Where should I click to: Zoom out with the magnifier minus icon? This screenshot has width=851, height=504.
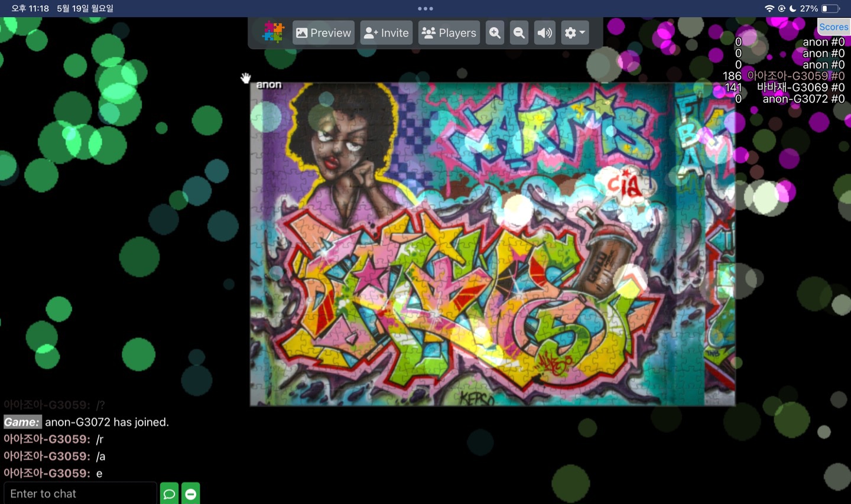point(519,33)
